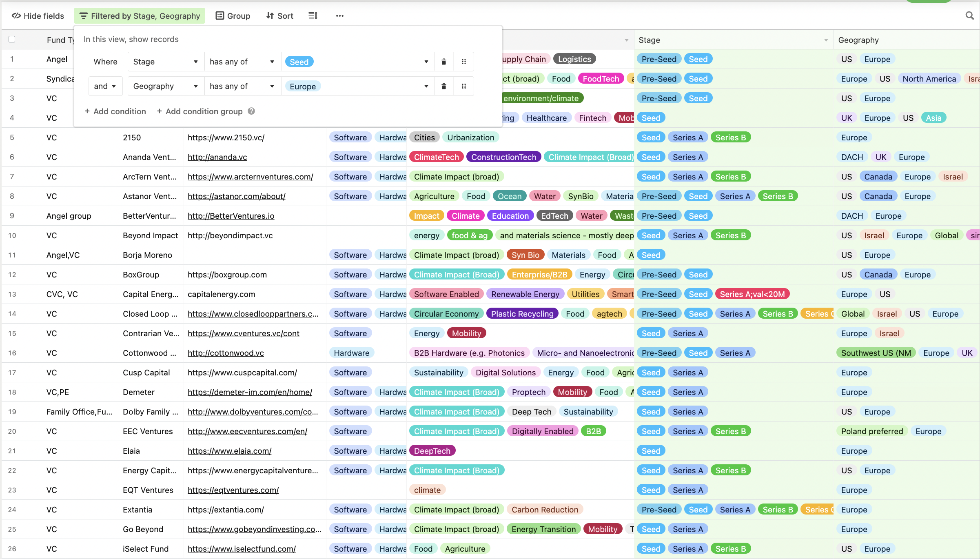This screenshot has width=980, height=559.
Task: Click the 'Plastic Recycling' tag
Action: click(522, 314)
